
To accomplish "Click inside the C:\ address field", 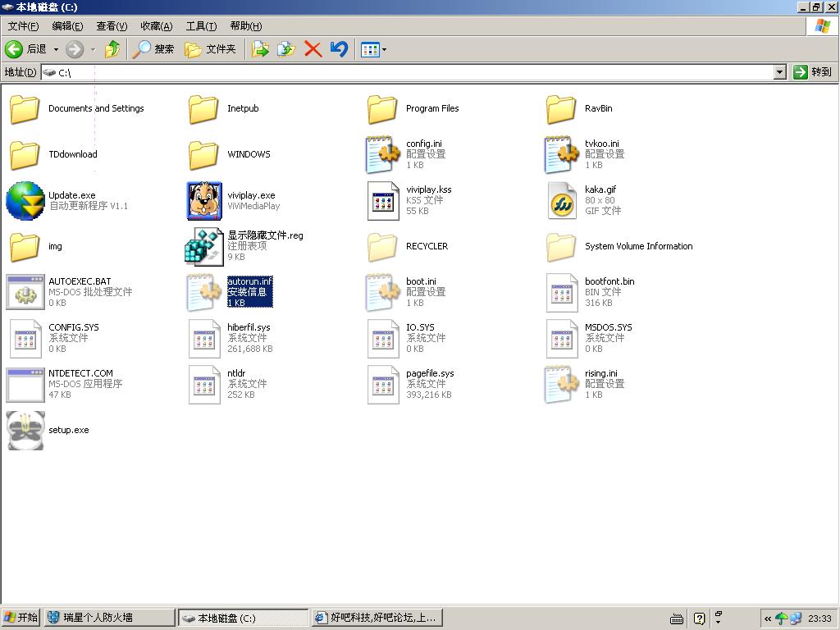I will [410, 72].
